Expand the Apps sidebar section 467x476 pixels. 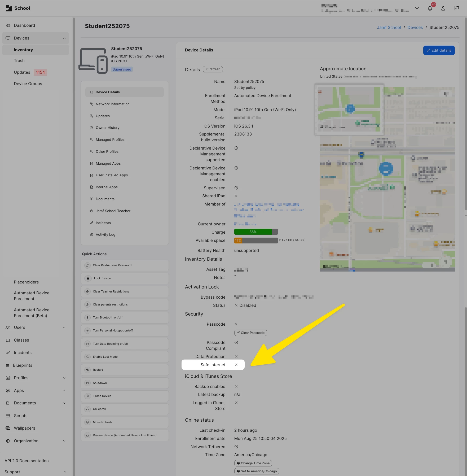tap(64, 391)
